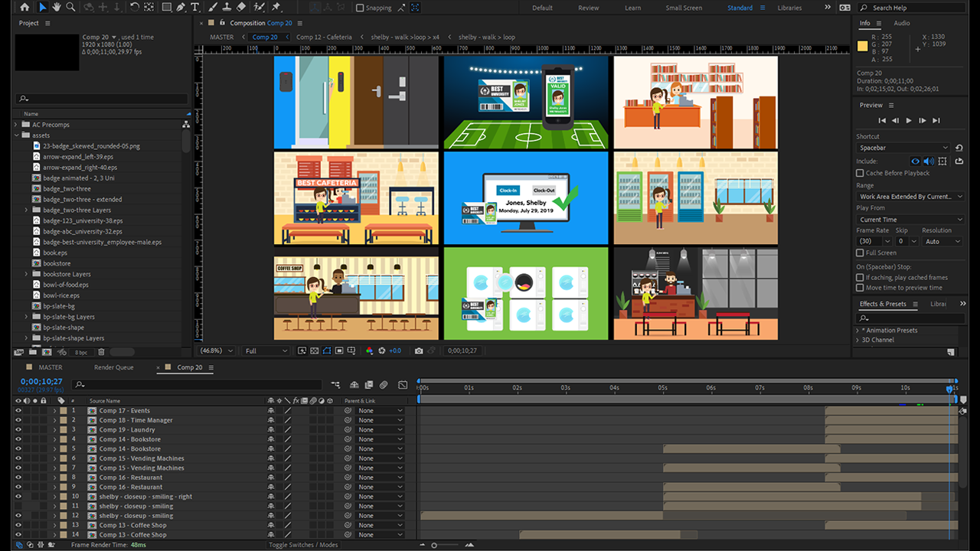Viewport: 980px width, 551px height.
Task: Select the Hand tool
Action: 57,7
